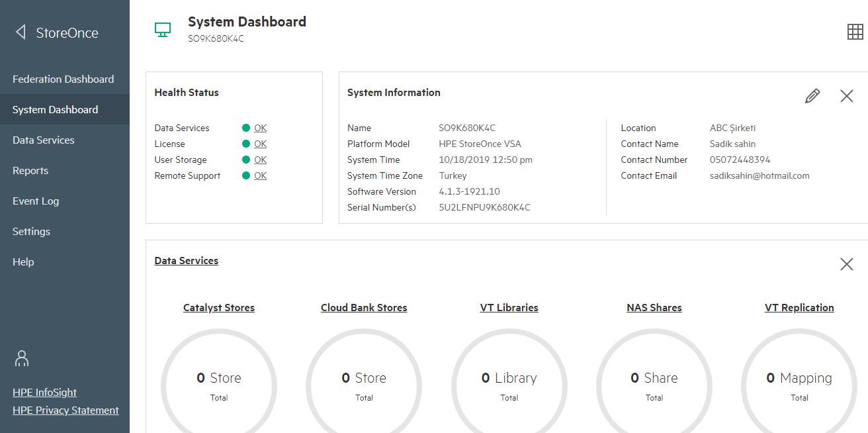Close the Data Services panel
Screen dimensions: 868x433
tap(846, 264)
